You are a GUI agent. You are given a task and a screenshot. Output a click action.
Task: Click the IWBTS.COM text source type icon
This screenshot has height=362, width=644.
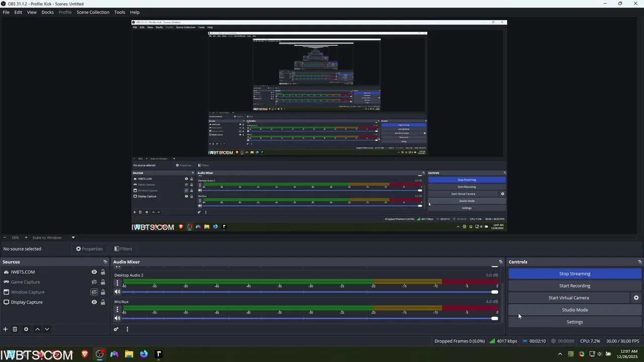(x=6, y=272)
